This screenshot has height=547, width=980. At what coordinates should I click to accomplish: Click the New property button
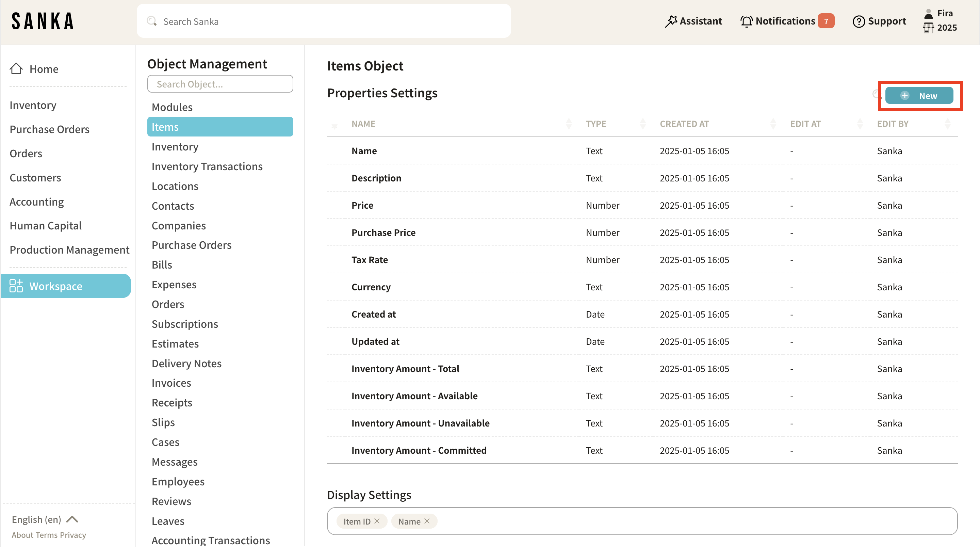point(919,96)
